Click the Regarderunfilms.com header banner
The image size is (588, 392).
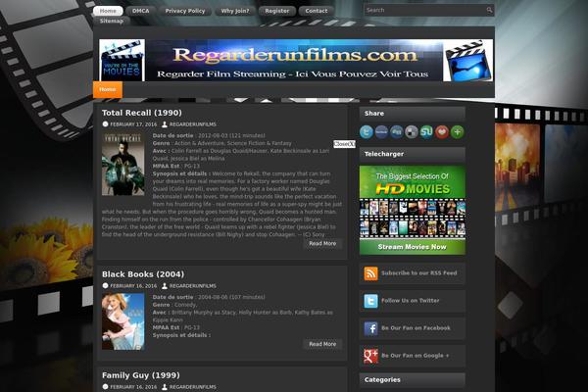click(x=296, y=61)
